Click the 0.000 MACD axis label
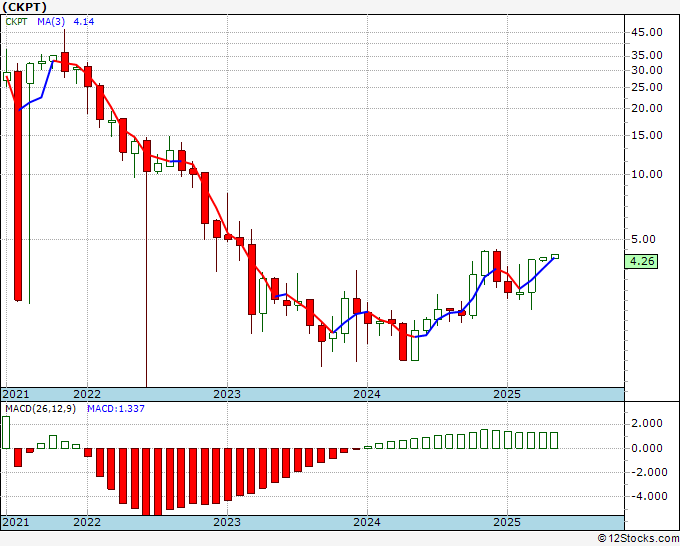 coord(647,448)
